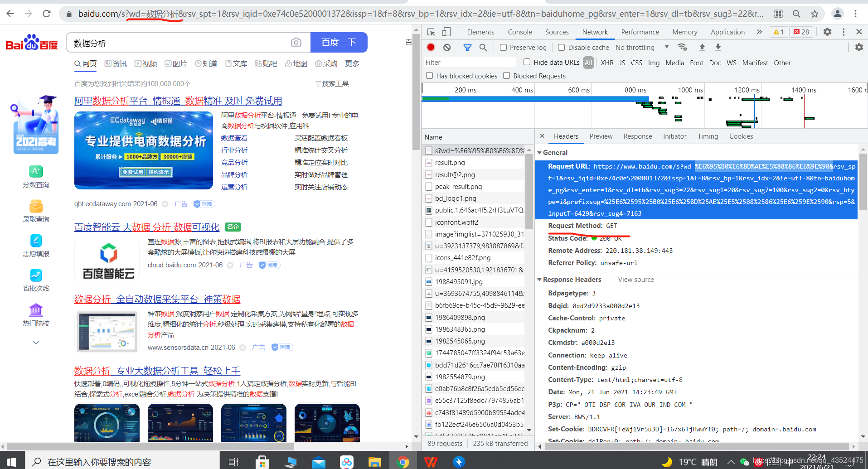Open the 神策数据 result link

[157, 299]
